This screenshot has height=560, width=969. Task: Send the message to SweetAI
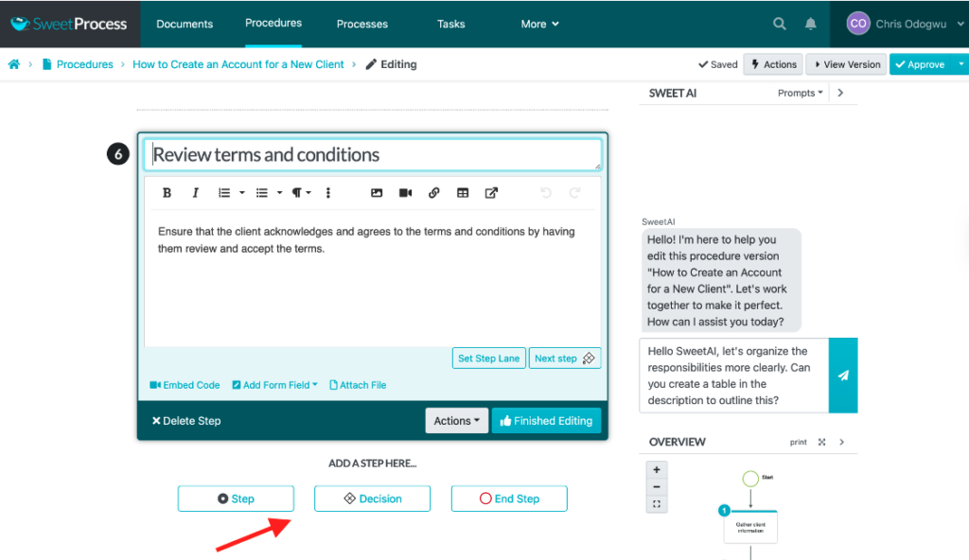tap(843, 376)
